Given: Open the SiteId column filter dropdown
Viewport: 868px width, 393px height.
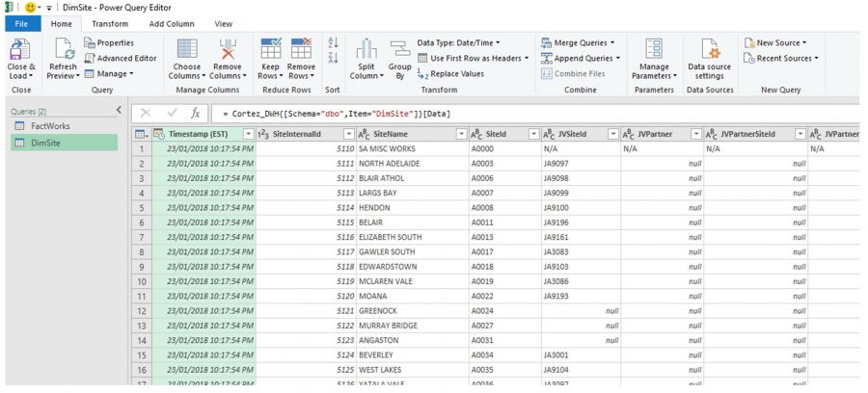Looking at the screenshot, I should coord(533,134).
